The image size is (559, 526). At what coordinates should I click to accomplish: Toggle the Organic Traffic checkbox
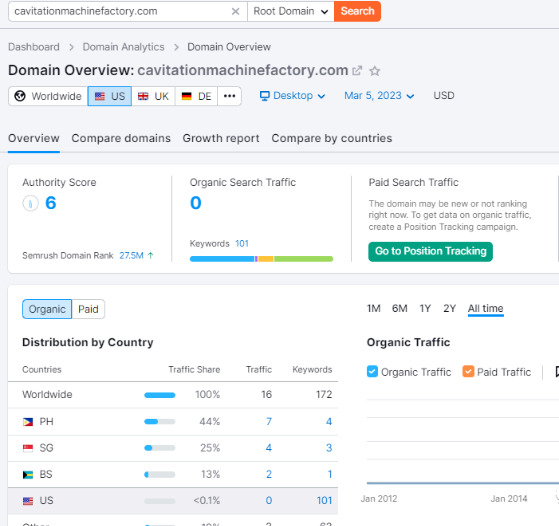click(372, 372)
